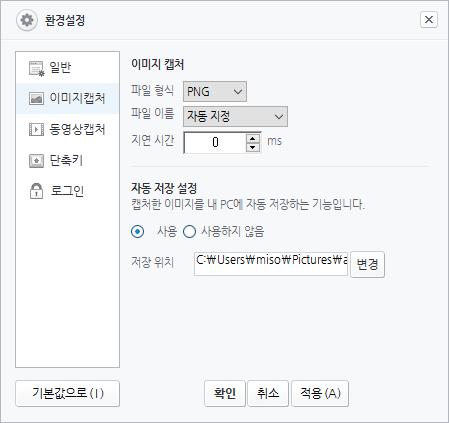This screenshot has width=449, height=423.
Task: Open the 동영상캡처 video icon
Action: pyautogui.click(x=36, y=130)
